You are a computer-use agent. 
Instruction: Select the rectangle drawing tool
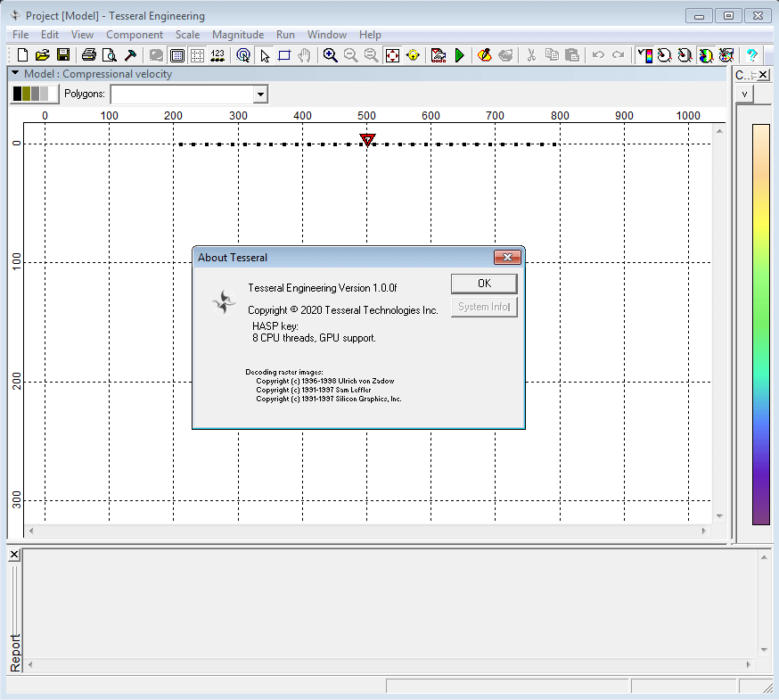[x=284, y=55]
